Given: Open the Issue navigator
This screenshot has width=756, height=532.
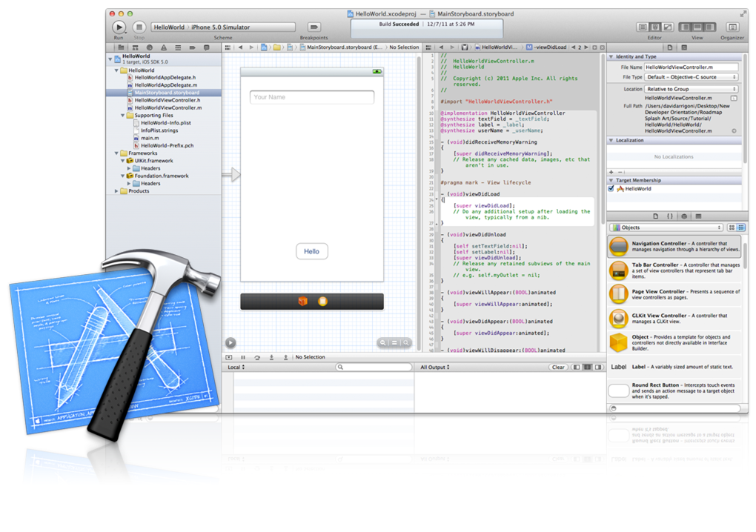Looking at the screenshot, I should pos(164,47).
